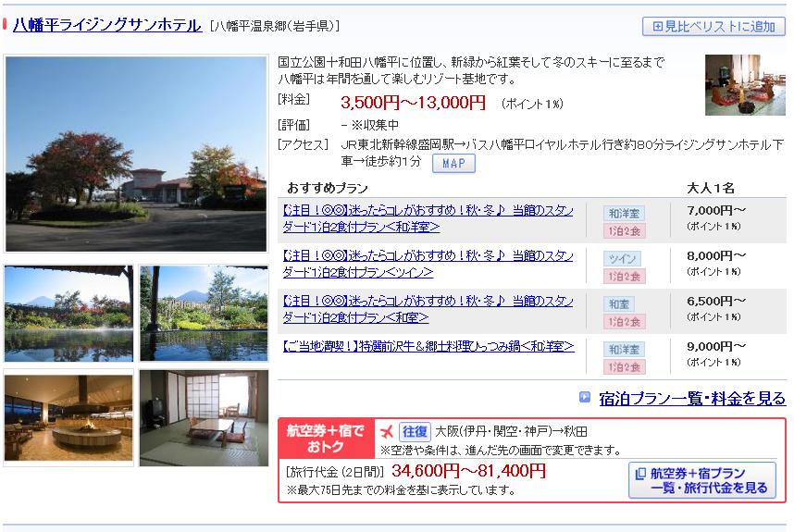Viewport: 794px width, 532px height.
Task: Click the 8,000円～ plan price
Action: coord(716,256)
